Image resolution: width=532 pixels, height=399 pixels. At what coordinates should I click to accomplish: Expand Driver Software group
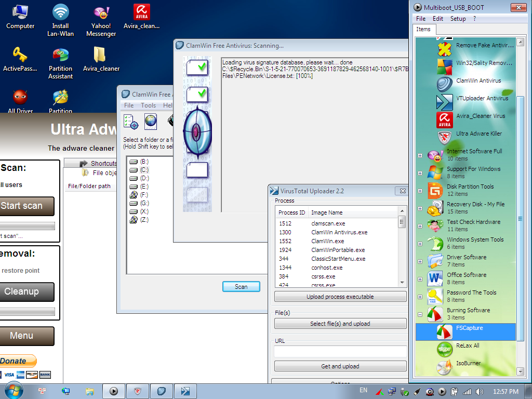pos(420,262)
